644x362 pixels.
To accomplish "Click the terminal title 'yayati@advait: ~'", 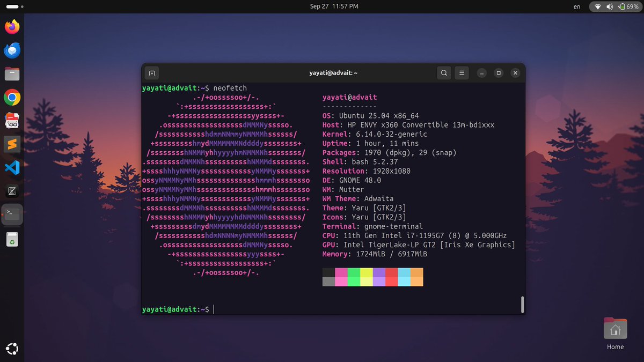I will click(x=333, y=73).
